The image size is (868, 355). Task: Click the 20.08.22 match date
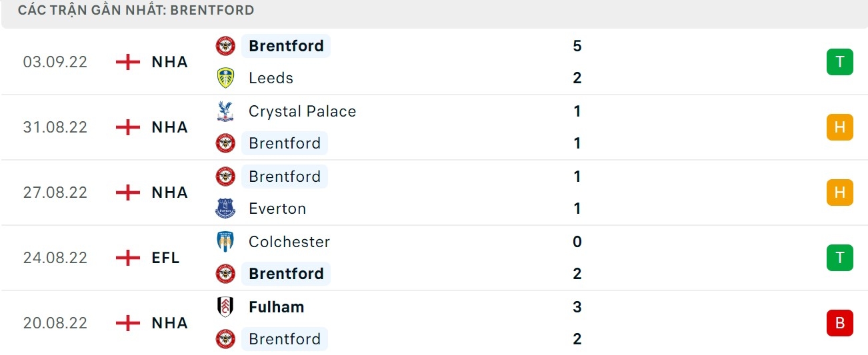click(x=55, y=323)
